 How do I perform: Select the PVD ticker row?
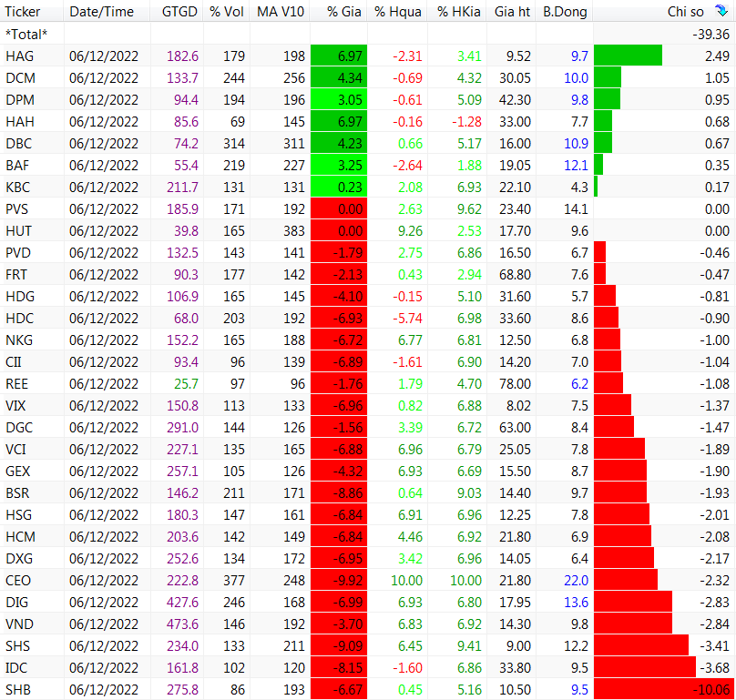tap(368, 252)
